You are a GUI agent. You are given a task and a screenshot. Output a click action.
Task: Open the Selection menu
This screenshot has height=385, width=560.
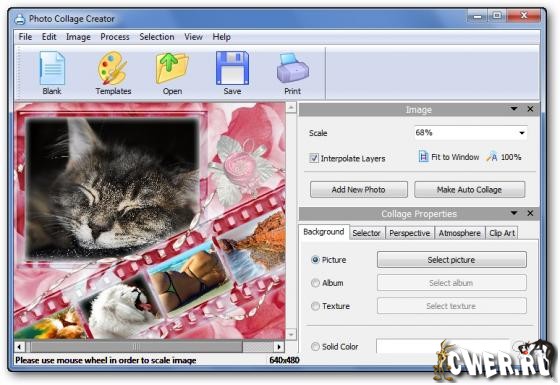point(157,37)
